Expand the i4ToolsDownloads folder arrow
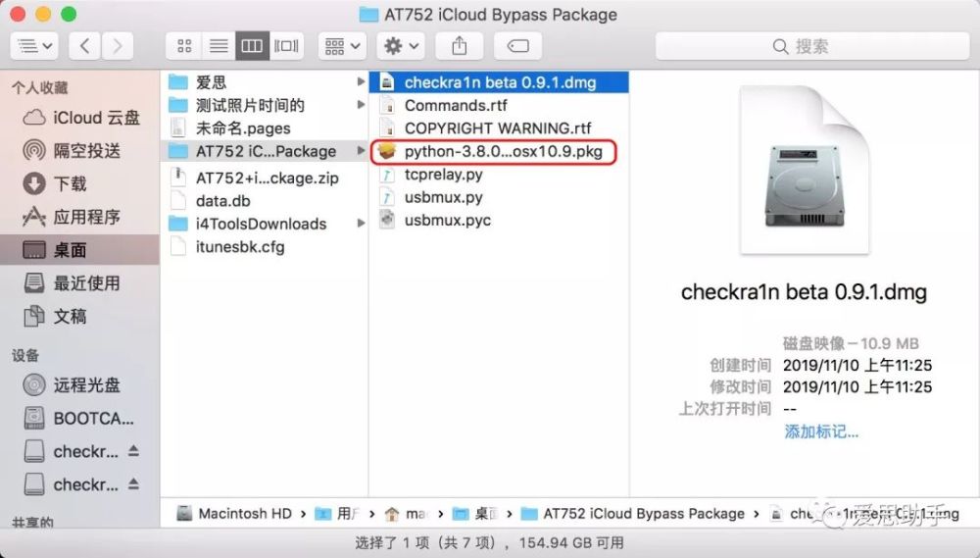The height and width of the screenshot is (558, 980). tap(361, 224)
